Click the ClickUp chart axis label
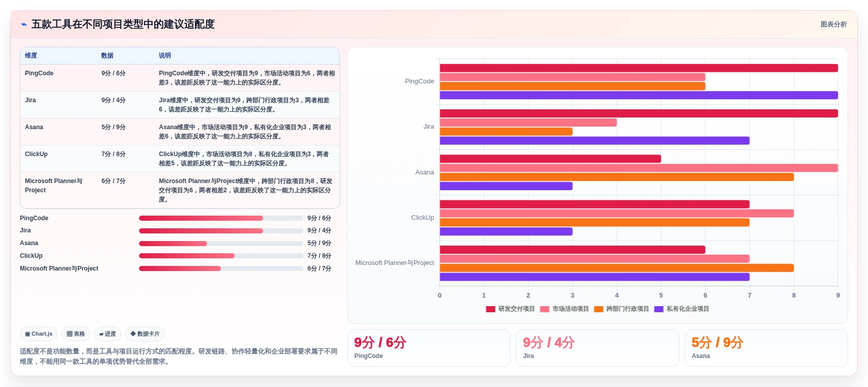The height and width of the screenshot is (387, 868). (x=423, y=218)
